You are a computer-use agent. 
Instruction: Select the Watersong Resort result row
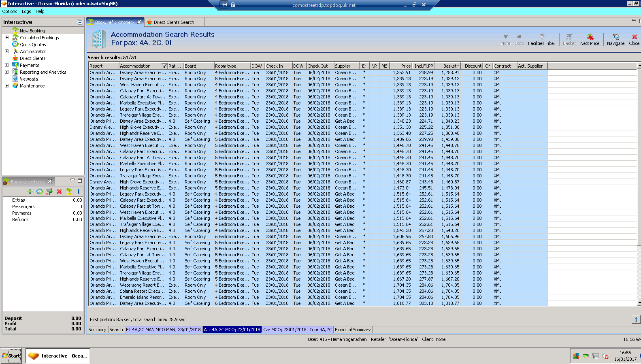click(318, 285)
